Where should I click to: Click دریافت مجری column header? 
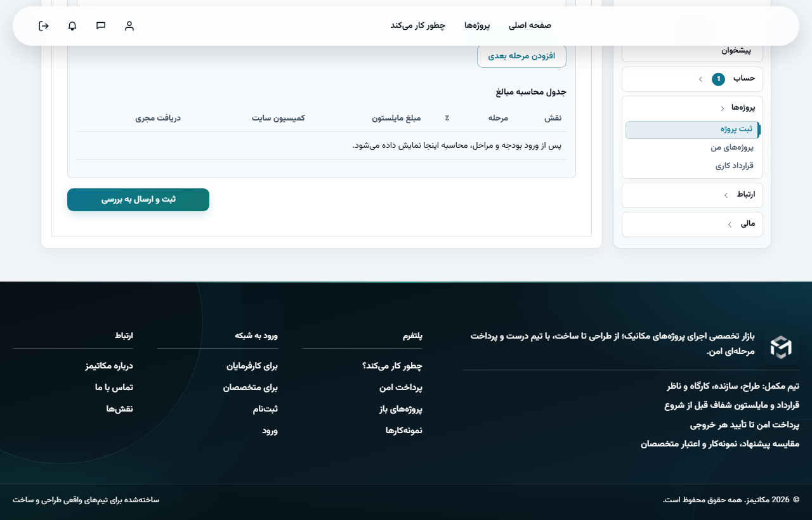158,118
